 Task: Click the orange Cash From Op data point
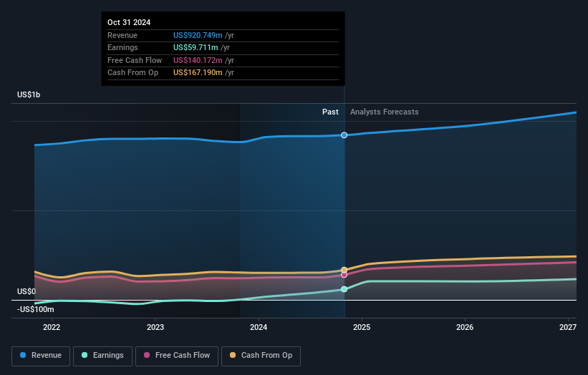click(x=344, y=270)
